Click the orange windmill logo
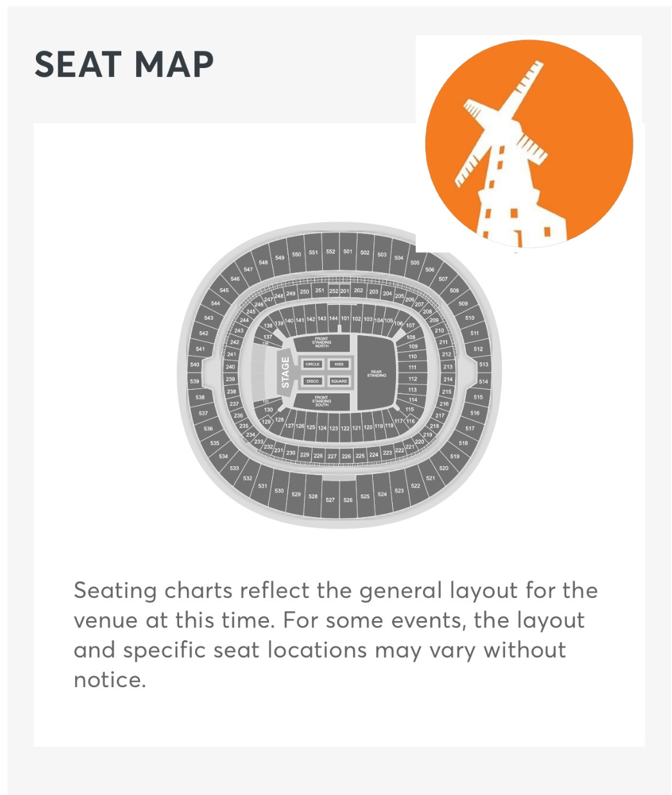Screen dimensions: 672x795 pyautogui.click(x=528, y=144)
